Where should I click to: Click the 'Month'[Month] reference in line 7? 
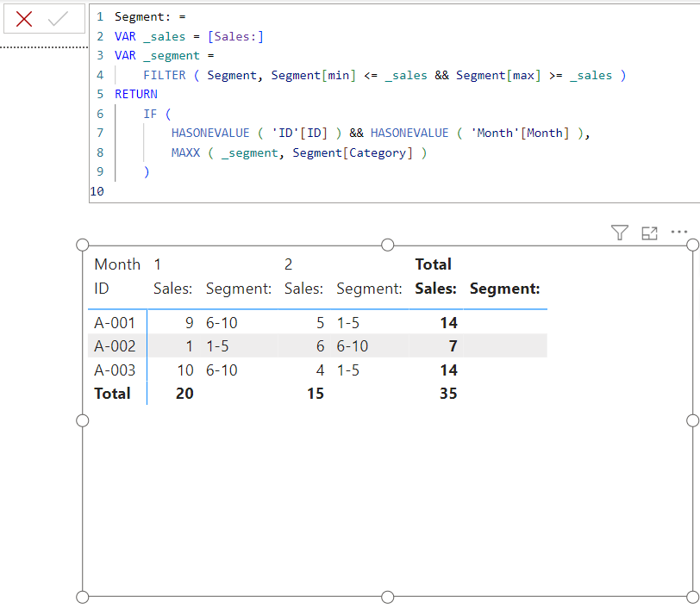click(x=520, y=134)
